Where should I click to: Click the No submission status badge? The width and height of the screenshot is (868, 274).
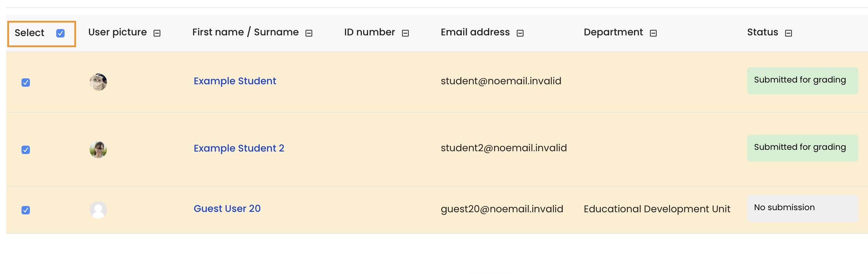pos(802,208)
